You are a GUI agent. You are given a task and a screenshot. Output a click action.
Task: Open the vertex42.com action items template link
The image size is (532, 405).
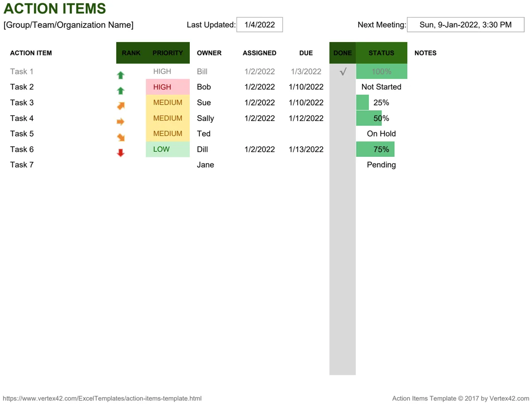coord(103,398)
